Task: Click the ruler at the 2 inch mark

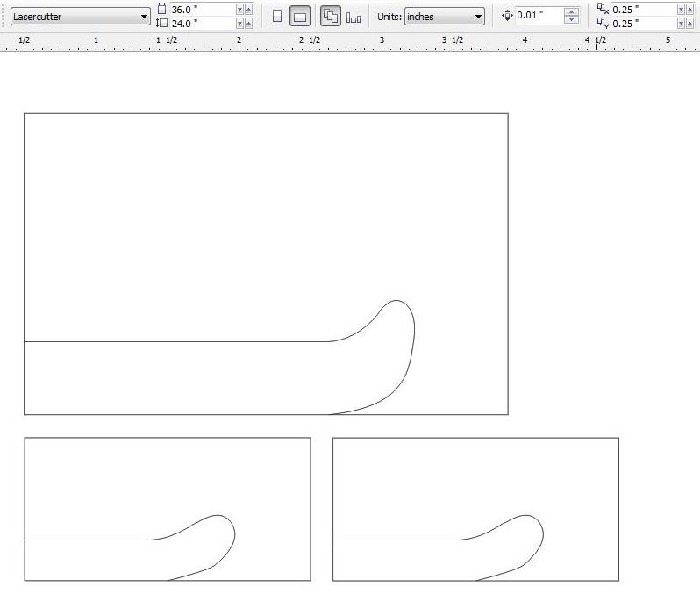Action: point(239,42)
